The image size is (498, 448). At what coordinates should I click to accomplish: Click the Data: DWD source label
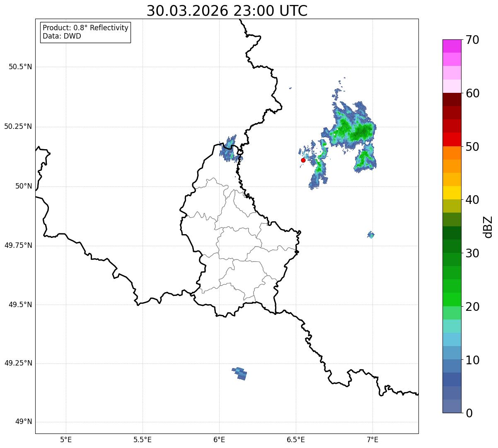tap(62, 36)
